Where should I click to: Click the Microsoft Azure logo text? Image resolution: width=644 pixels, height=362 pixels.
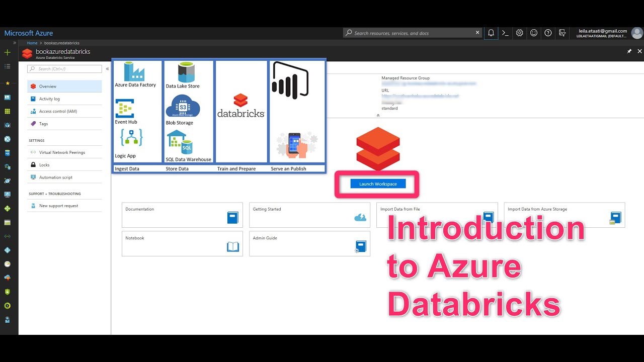click(x=29, y=33)
